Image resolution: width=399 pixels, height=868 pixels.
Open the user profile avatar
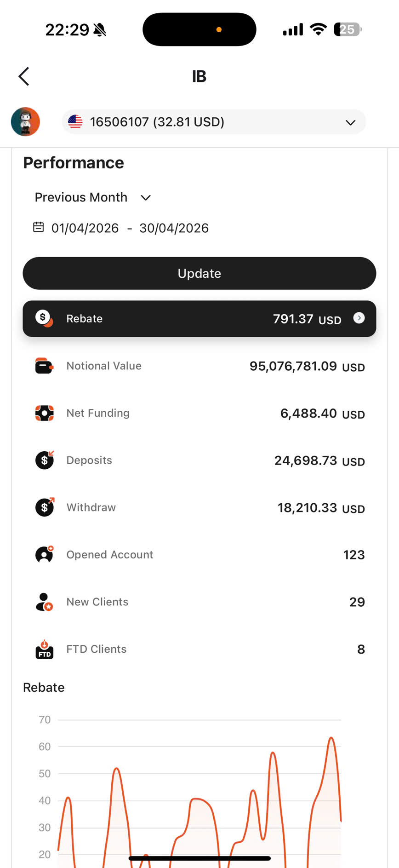click(x=26, y=122)
